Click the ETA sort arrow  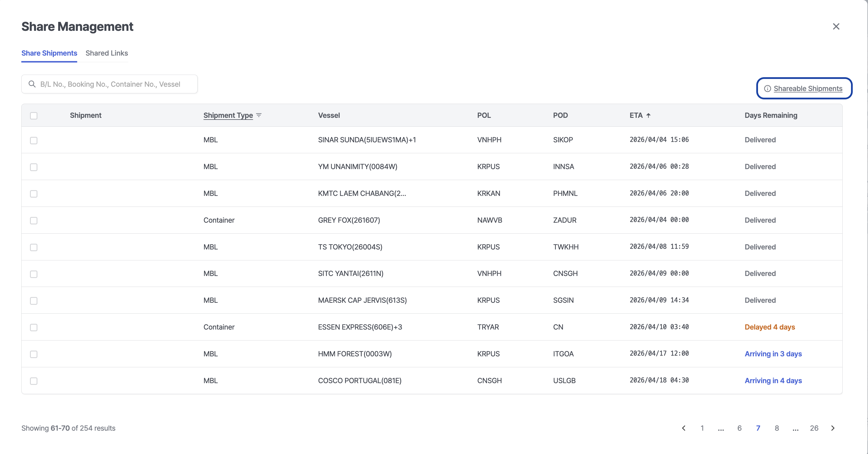pos(649,115)
